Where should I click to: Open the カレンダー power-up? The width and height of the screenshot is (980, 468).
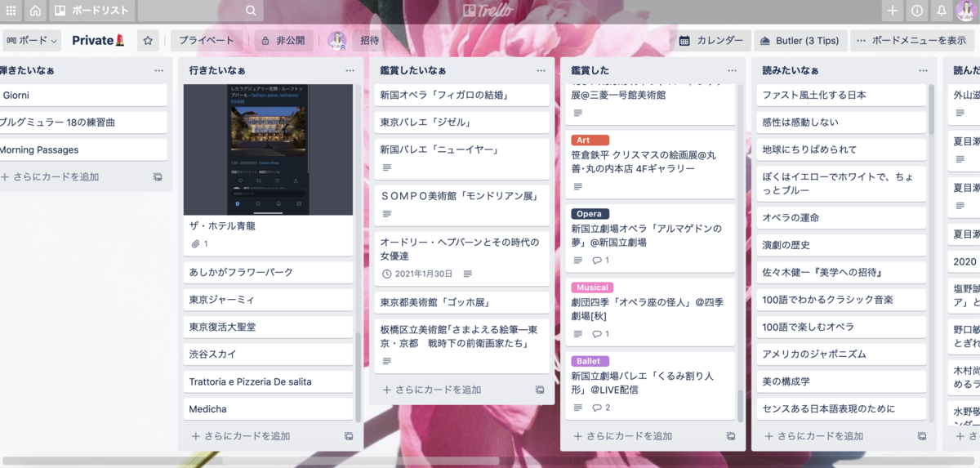(x=711, y=40)
